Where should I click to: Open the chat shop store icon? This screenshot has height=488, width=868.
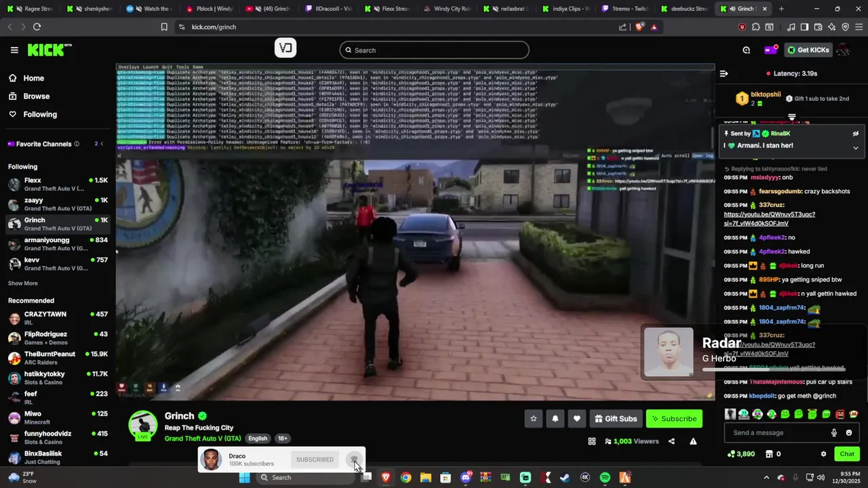click(x=769, y=454)
